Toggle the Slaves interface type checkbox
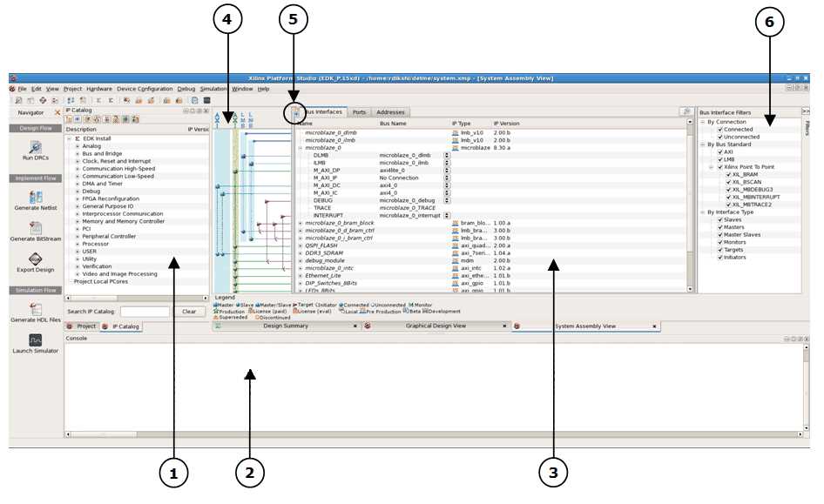Image resolution: width=824 pixels, height=504 pixels. click(720, 220)
